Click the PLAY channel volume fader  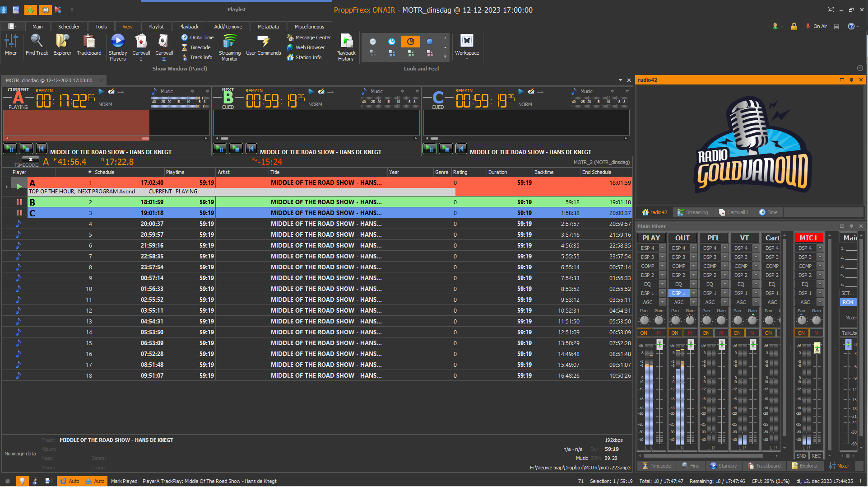tap(659, 345)
